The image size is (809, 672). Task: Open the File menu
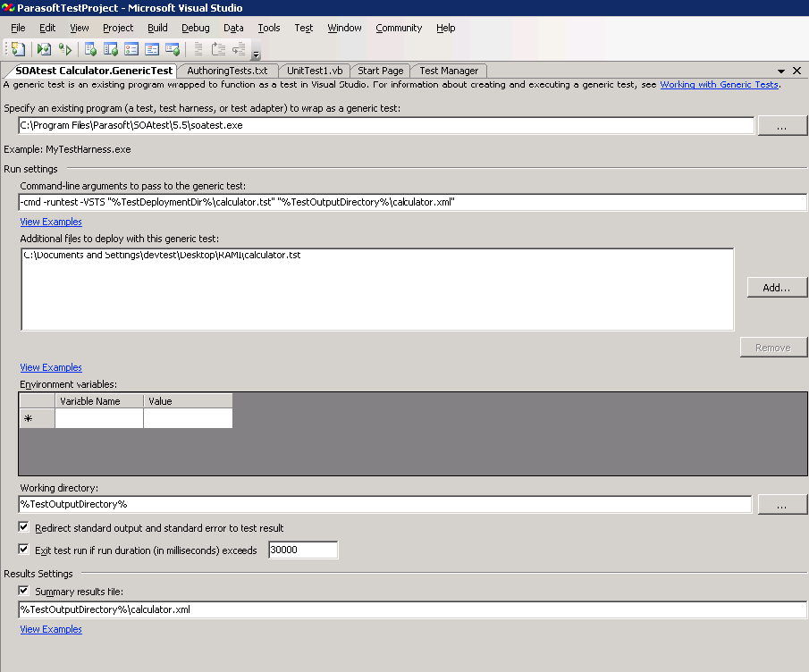click(18, 28)
